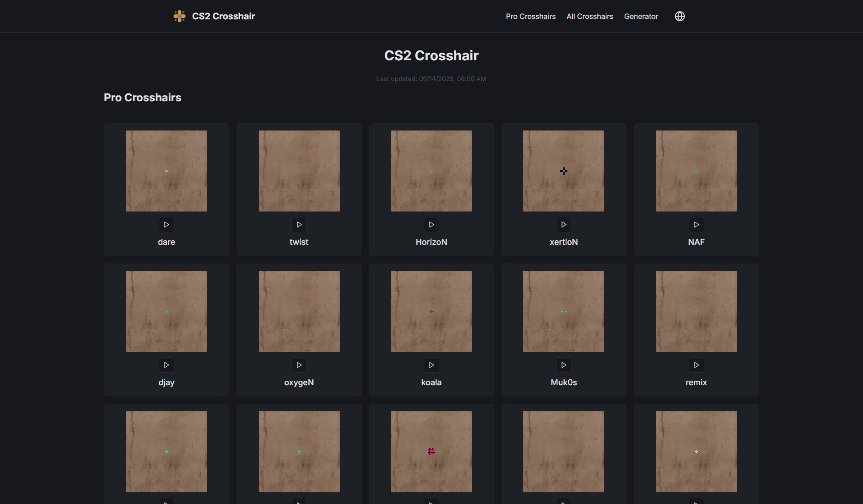863x504 pixels.
Task: Play oxygeN's crosshair preview
Action: click(x=299, y=365)
